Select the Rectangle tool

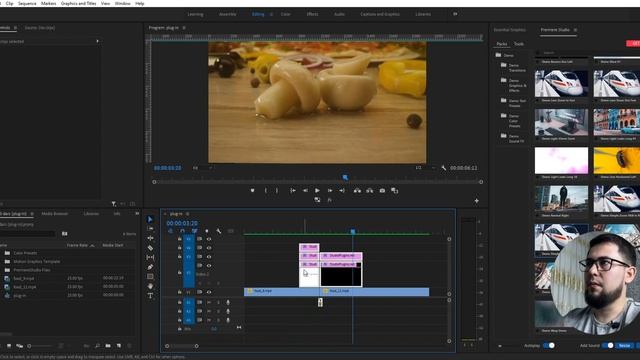pos(150,276)
